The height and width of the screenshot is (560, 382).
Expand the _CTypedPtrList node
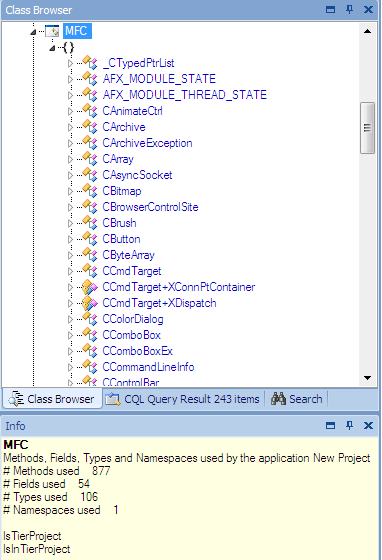coord(70,63)
